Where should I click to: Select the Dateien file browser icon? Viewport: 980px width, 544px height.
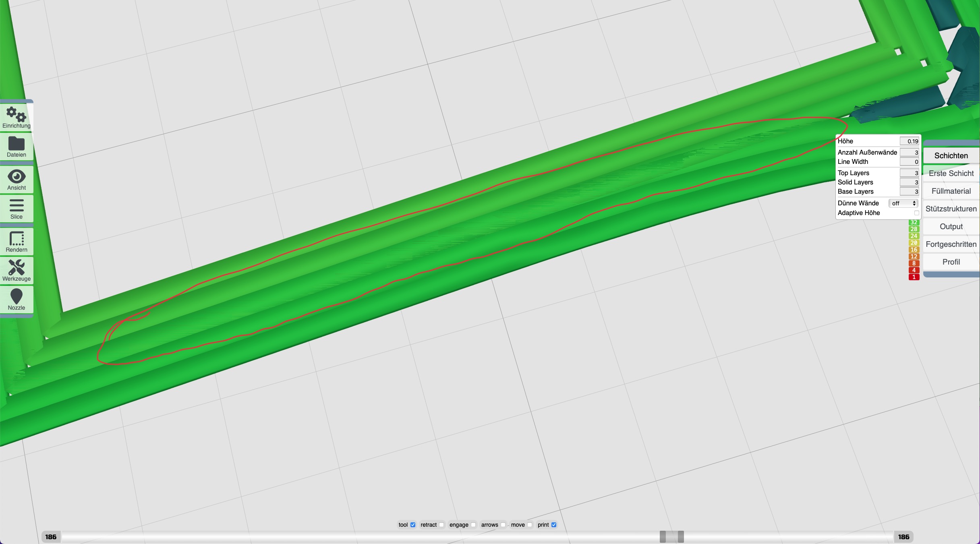click(x=17, y=147)
